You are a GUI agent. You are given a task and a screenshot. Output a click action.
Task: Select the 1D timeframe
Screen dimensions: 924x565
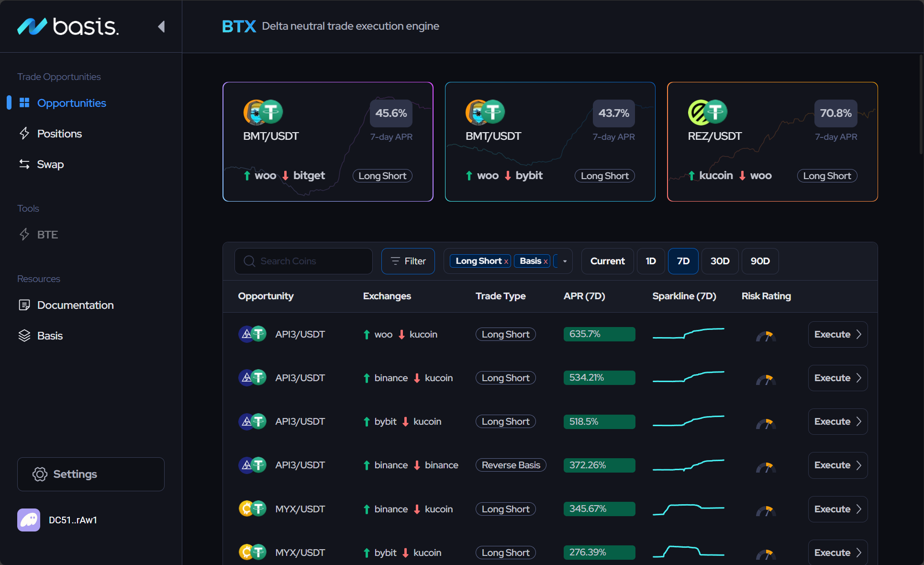651,261
